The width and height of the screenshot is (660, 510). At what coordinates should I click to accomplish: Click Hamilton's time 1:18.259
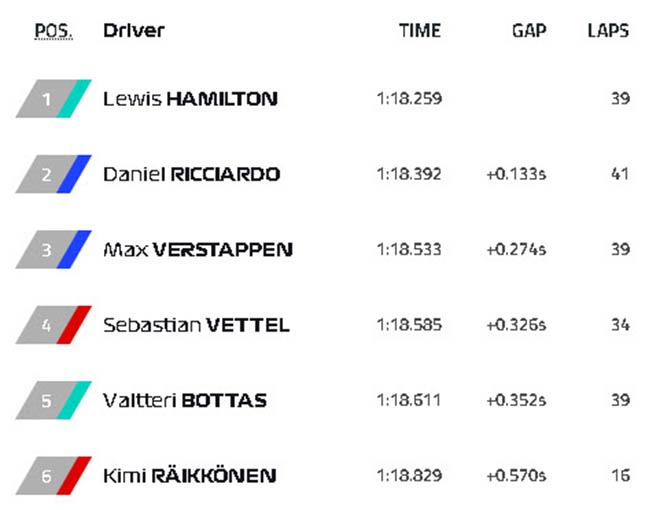pos(409,98)
